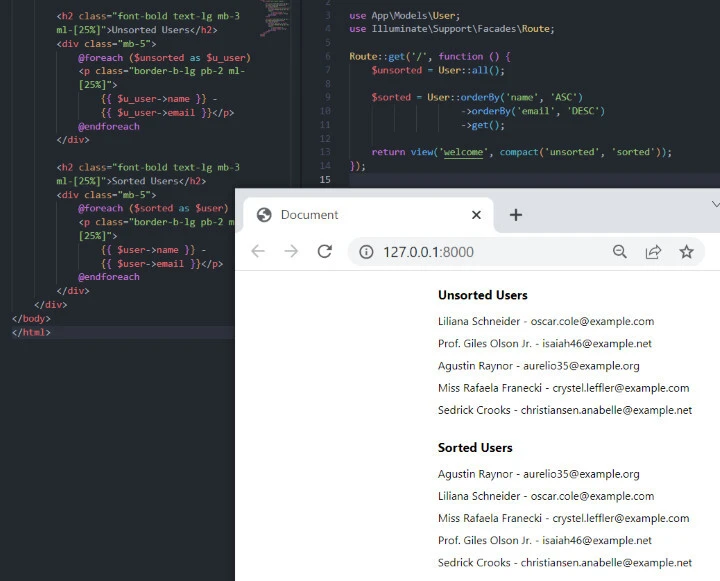Viewport: 720px width, 581px height.
Task: Click Agustin Raynor in the Sorted Users list
Action: (475, 474)
